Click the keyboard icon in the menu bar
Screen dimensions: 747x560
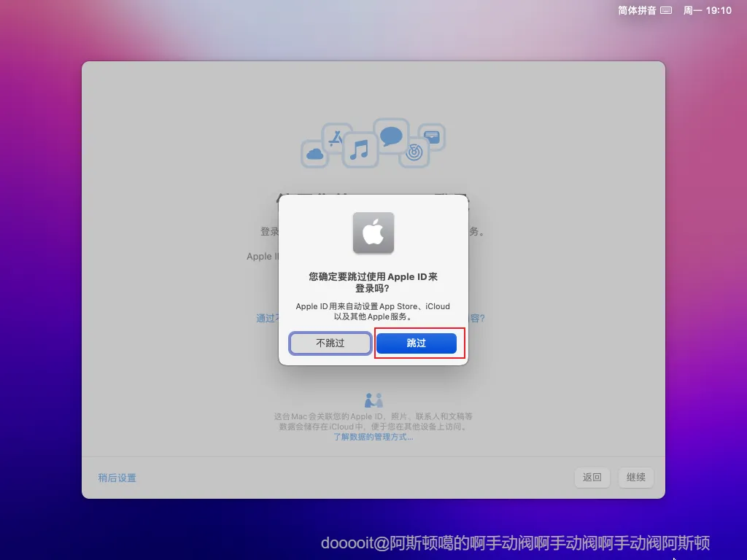(666, 10)
